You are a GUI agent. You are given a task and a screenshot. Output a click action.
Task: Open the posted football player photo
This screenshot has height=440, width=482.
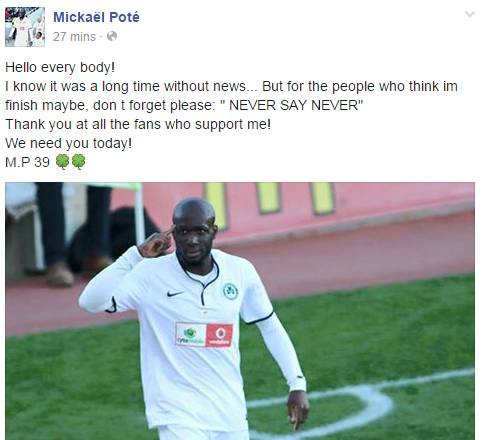[x=240, y=311]
